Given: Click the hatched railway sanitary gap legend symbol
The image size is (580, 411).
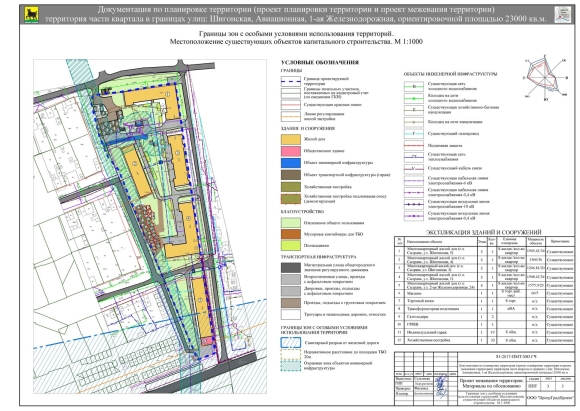Looking at the screenshot, I should (290, 343).
